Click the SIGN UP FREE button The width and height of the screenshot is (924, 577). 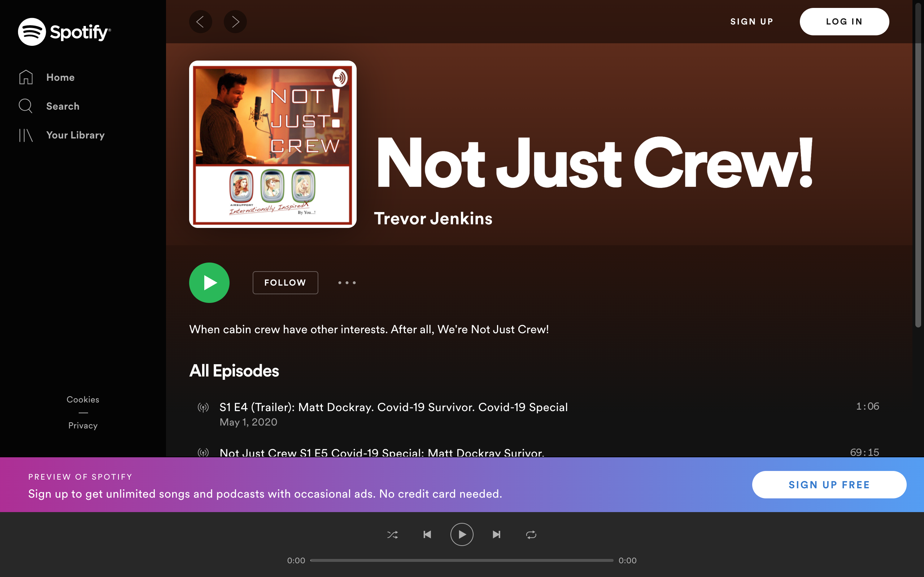pos(829,485)
